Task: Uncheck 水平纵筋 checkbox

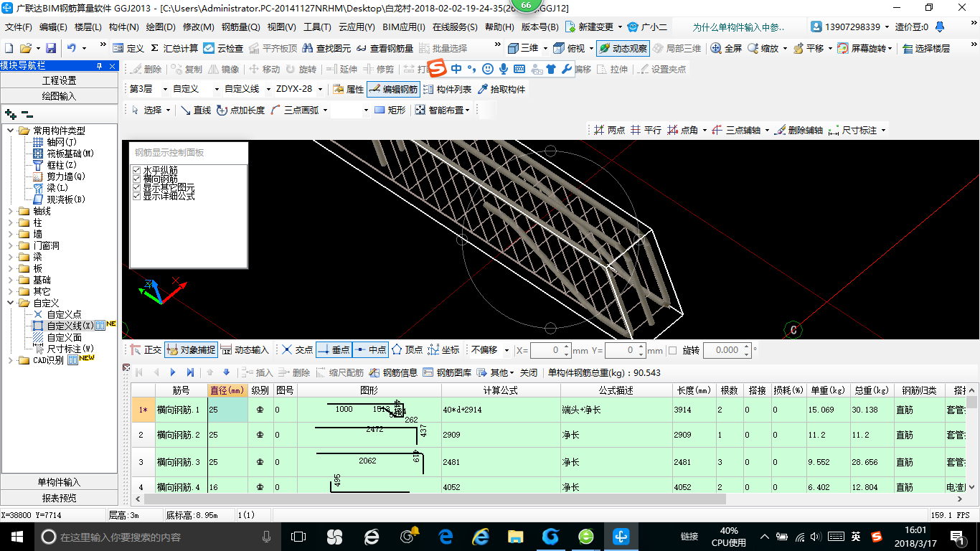Action: [136, 170]
